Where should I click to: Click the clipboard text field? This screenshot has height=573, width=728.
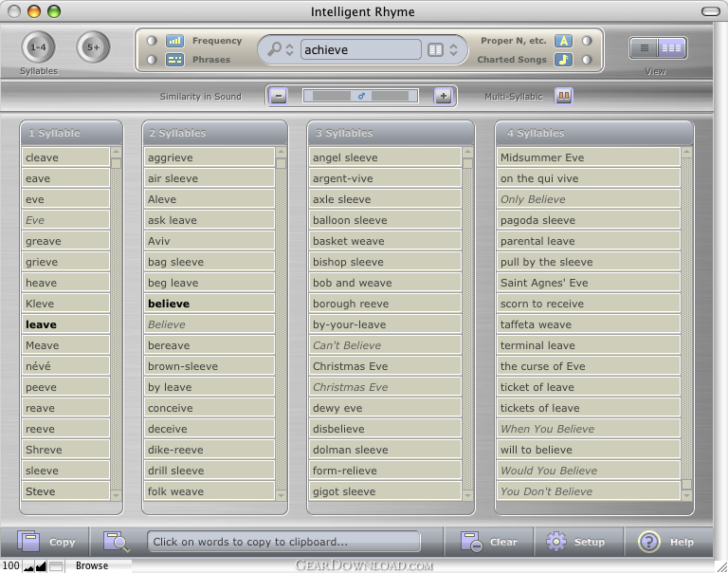[x=283, y=542]
